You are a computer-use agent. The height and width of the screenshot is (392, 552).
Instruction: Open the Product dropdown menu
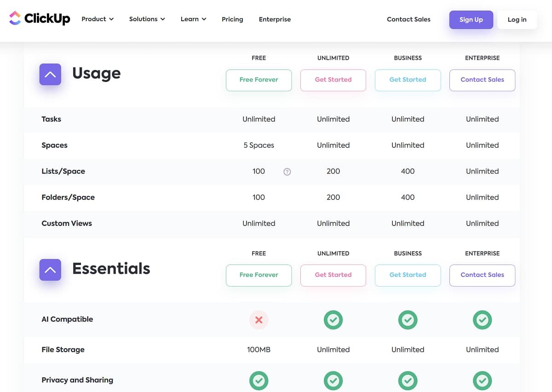(97, 19)
